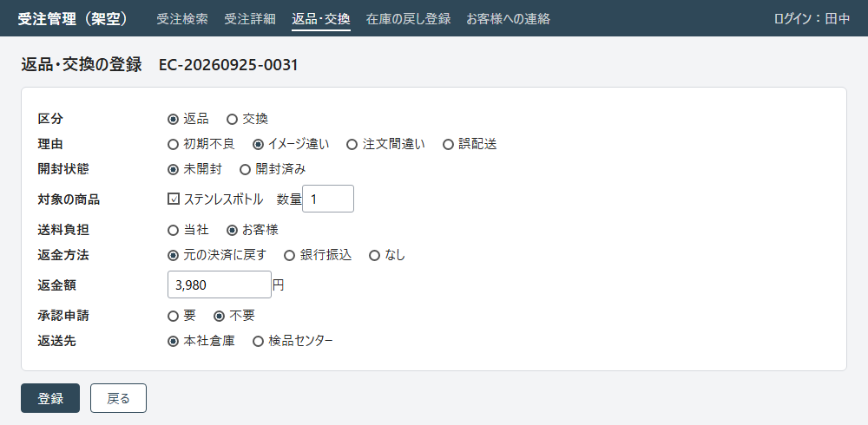The height and width of the screenshot is (425, 868).
Task: Open the 受注検索 tab
Action: [182, 19]
